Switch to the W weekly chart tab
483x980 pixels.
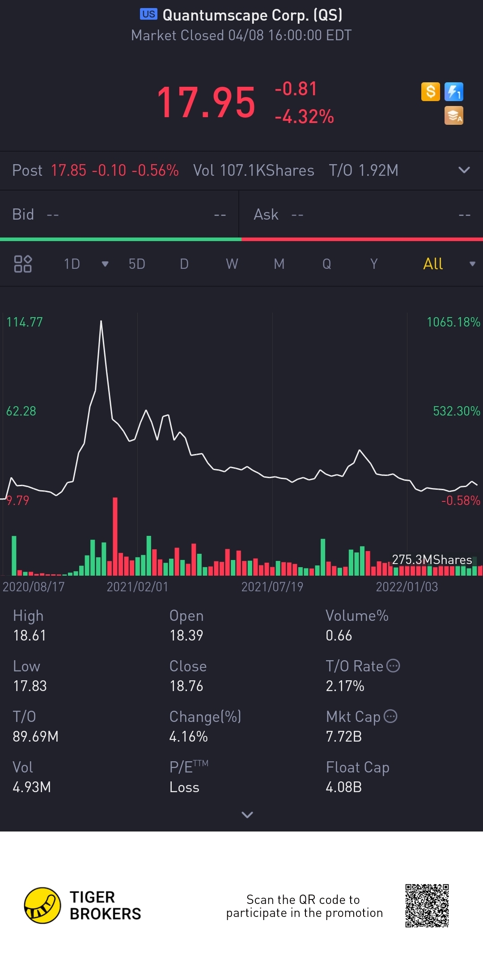tap(232, 264)
